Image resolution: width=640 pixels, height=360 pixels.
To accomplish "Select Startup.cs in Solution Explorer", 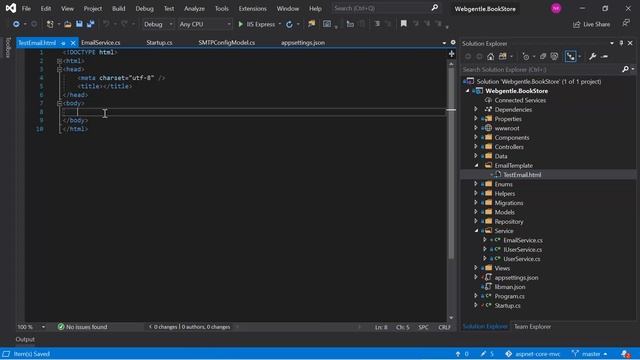I will [507, 305].
